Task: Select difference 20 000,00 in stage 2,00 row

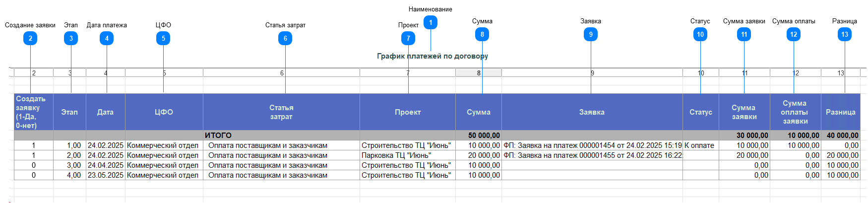Action: pyautogui.click(x=841, y=155)
